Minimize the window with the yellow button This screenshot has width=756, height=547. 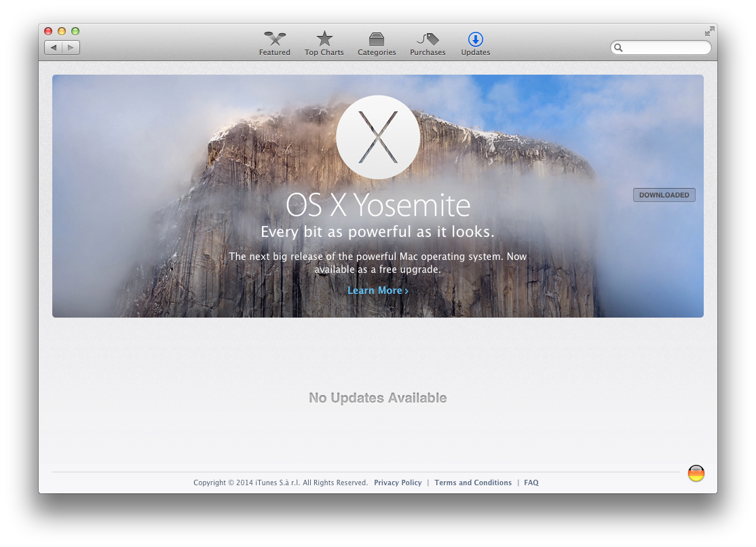(x=62, y=31)
